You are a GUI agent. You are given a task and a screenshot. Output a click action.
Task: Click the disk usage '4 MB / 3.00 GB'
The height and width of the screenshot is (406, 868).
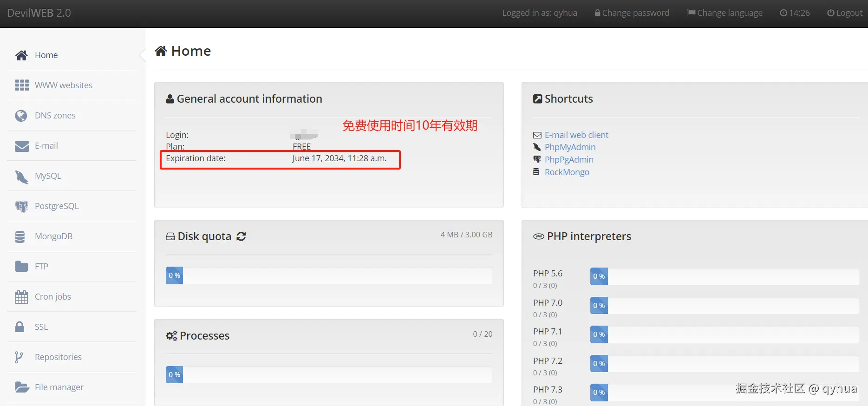(x=467, y=235)
